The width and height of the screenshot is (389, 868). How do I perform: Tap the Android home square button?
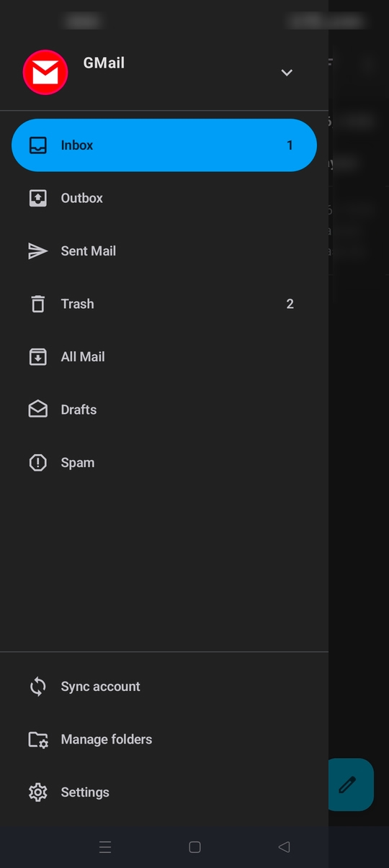[194, 847]
